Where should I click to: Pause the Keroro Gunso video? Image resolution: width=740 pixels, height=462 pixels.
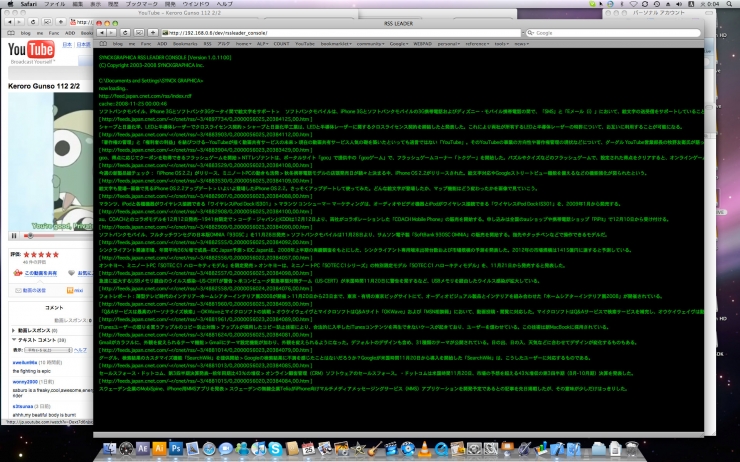click(14, 235)
